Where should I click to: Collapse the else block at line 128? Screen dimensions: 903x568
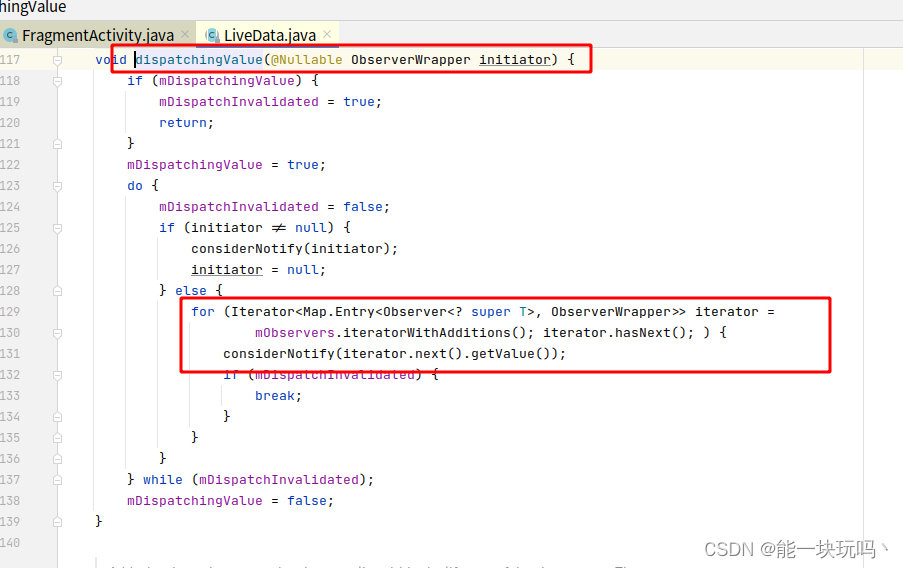coord(57,291)
